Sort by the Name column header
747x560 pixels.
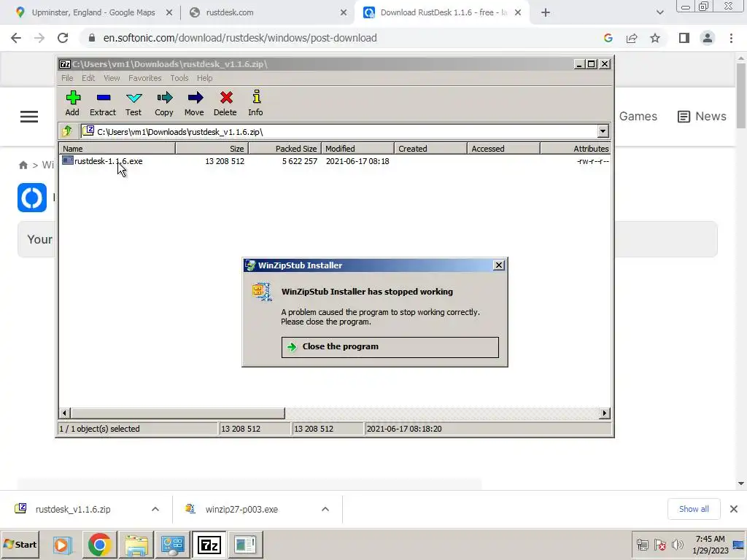pyautogui.click(x=117, y=149)
